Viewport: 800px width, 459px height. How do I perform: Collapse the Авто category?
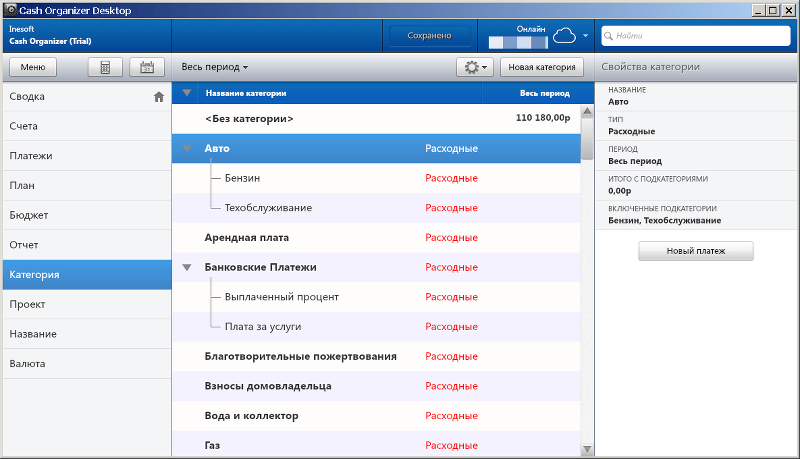click(x=187, y=148)
